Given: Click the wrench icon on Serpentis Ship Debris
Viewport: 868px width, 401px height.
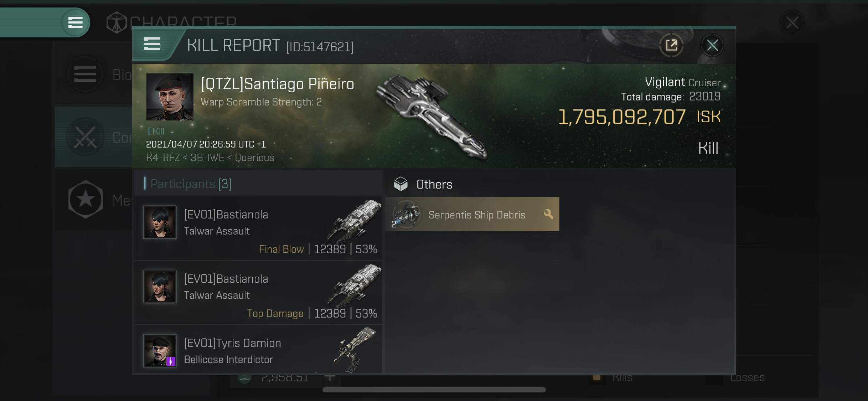Looking at the screenshot, I should point(548,214).
